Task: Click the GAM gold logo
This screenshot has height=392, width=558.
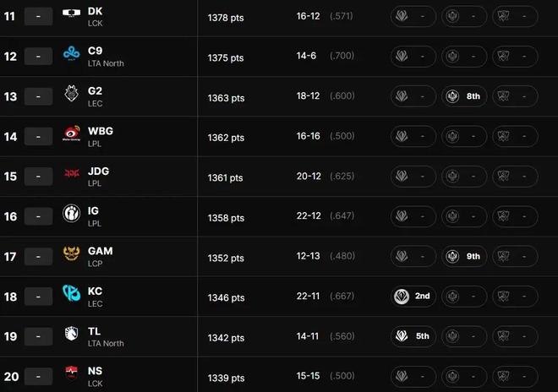Action: point(72,253)
